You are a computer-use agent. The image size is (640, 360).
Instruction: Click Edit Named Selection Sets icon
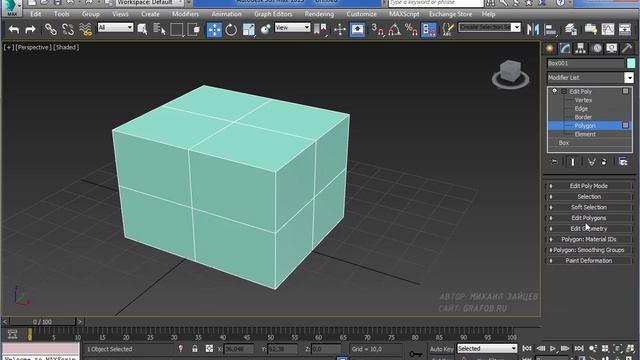tap(448, 29)
